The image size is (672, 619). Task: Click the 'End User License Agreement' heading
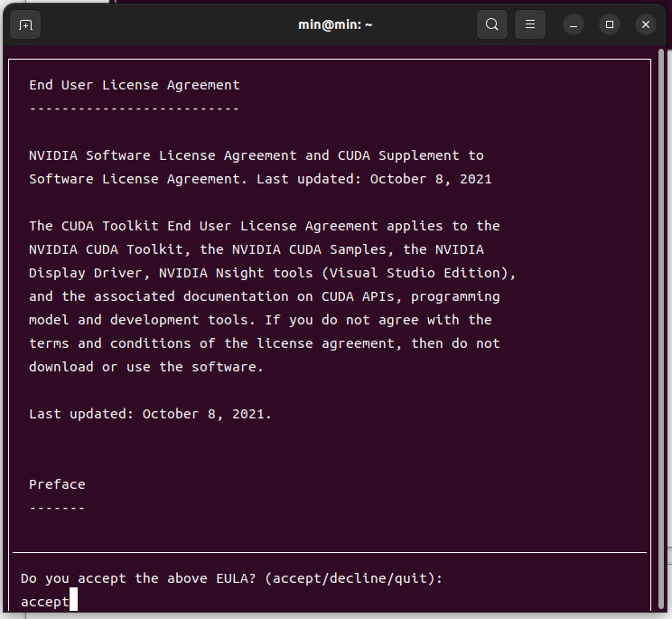(135, 85)
